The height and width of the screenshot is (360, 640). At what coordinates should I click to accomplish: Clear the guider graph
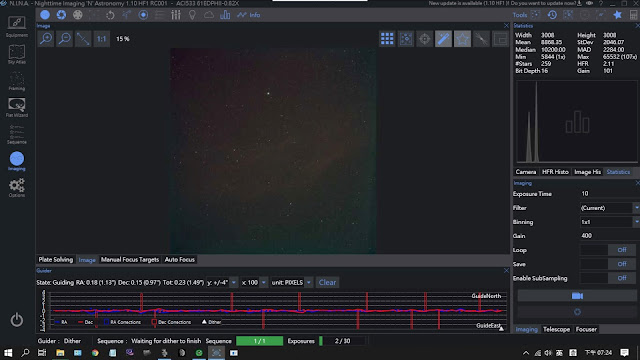tap(327, 282)
